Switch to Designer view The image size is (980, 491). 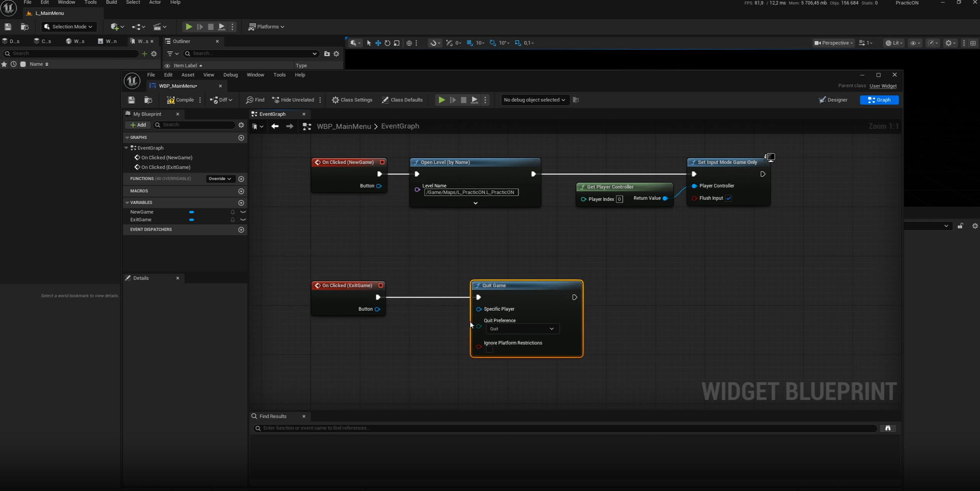[x=833, y=100]
